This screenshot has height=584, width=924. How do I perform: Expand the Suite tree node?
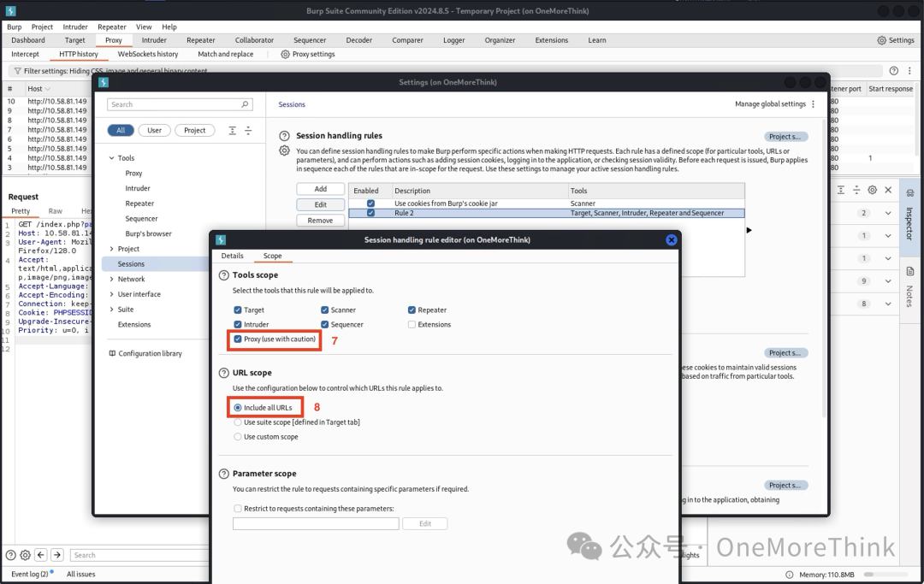point(111,309)
